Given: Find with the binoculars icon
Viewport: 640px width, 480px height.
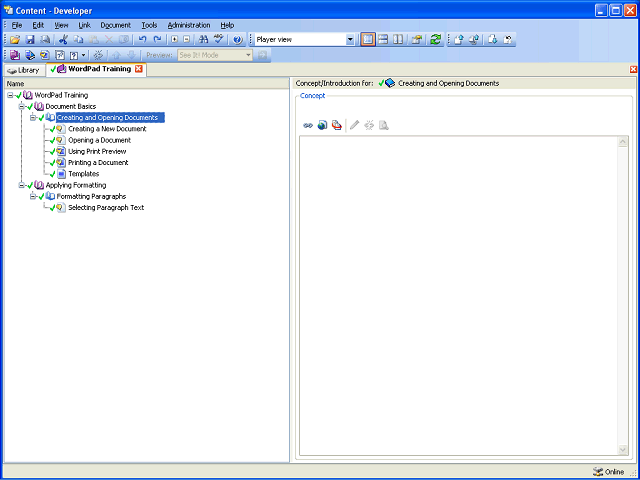Looking at the screenshot, I should coord(203,40).
